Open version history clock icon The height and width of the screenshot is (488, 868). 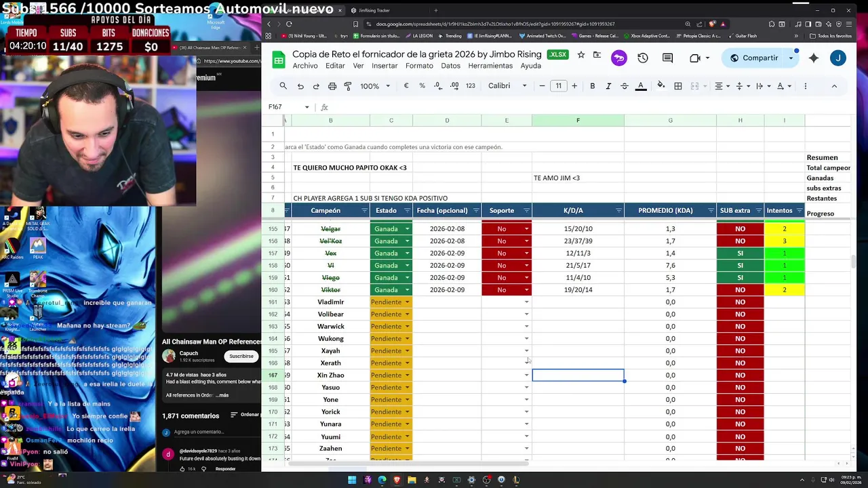pos(643,58)
